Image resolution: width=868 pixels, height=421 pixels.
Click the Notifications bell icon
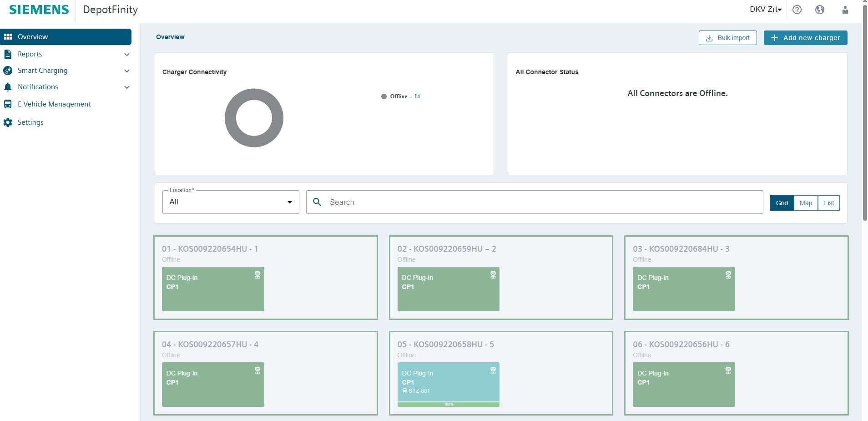pyautogui.click(x=8, y=87)
